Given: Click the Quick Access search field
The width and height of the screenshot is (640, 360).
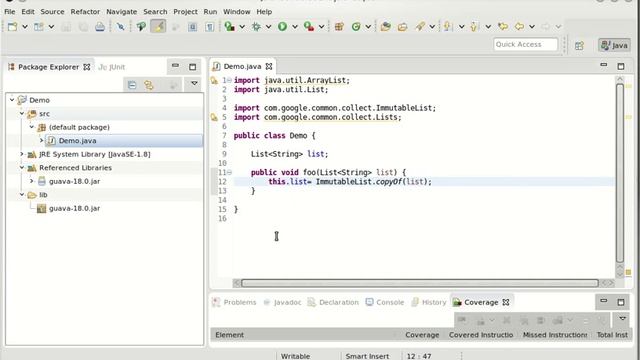Looking at the screenshot, I should [x=525, y=44].
